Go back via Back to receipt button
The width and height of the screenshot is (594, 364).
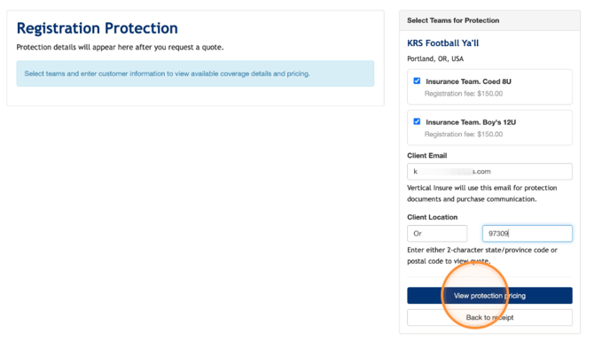click(489, 317)
